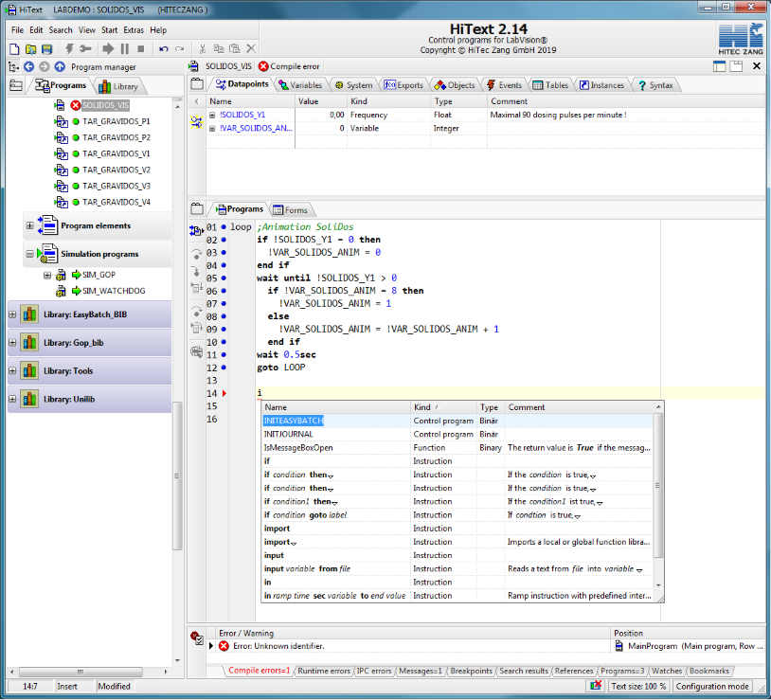The image size is (771, 700).
Task: Click the blue Back navigation arrow
Action: tap(29, 66)
